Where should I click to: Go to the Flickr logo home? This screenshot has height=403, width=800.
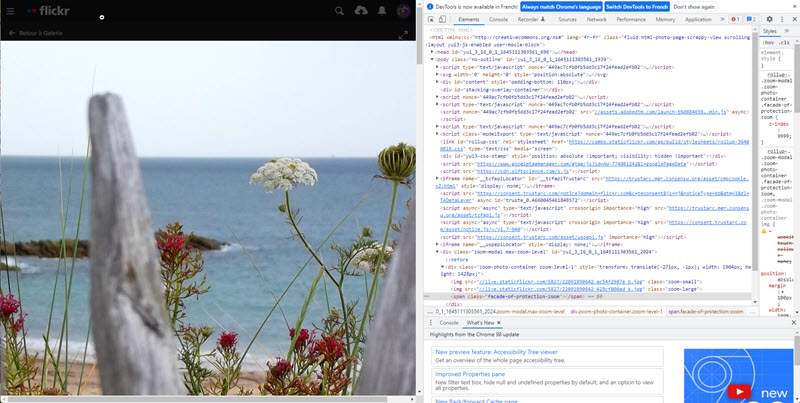click(x=48, y=11)
